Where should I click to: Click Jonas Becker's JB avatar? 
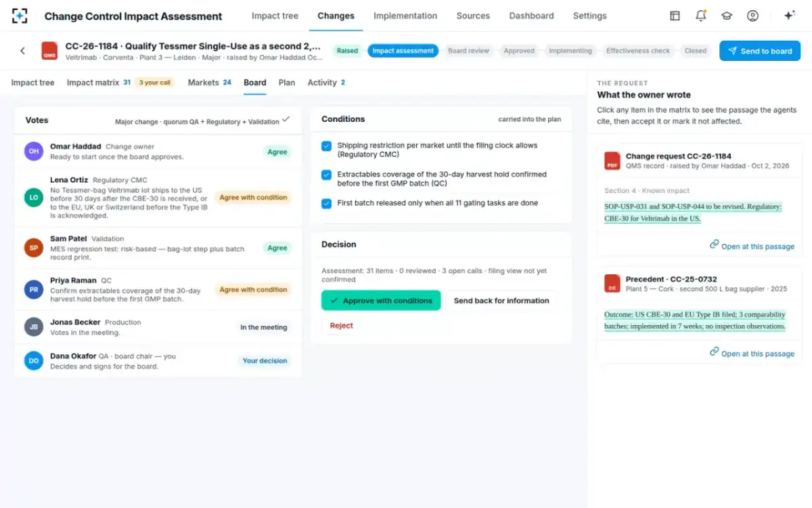click(34, 327)
